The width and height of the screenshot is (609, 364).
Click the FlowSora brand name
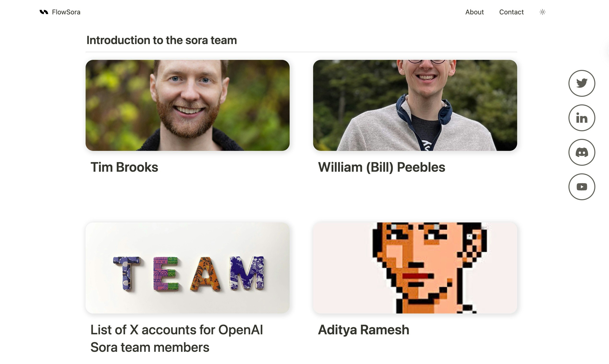point(66,12)
